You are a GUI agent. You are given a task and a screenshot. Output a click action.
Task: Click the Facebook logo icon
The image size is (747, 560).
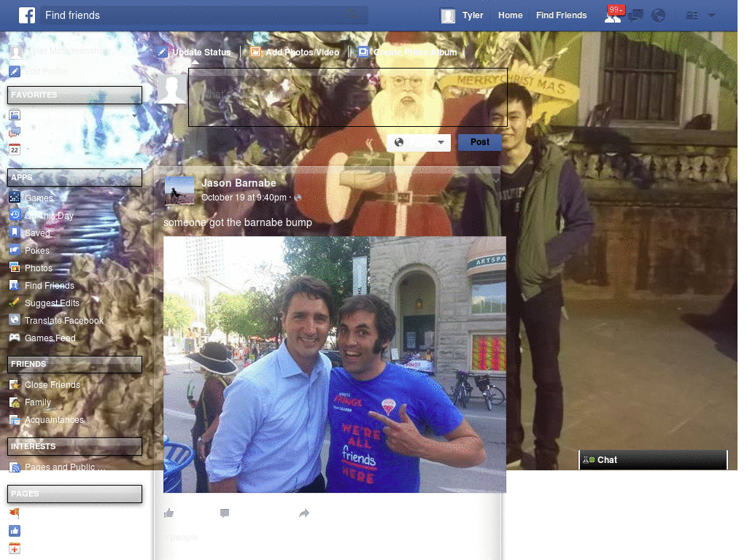click(27, 15)
